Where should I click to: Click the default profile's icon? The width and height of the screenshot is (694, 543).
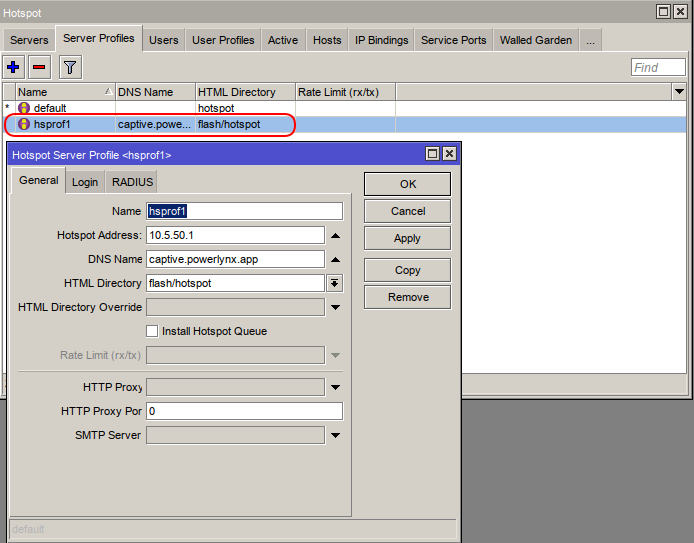(x=24, y=108)
